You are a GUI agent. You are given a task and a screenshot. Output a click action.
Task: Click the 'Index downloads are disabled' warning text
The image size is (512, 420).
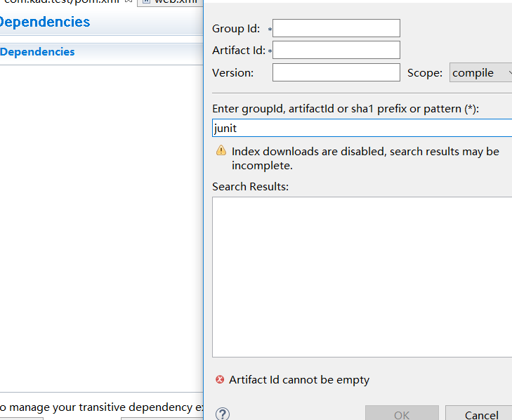[x=365, y=159]
